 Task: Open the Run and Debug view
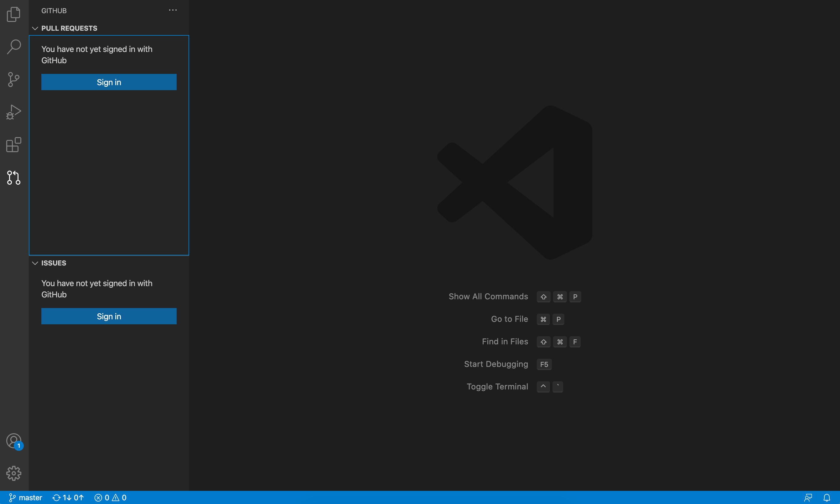[x=14, y=112]
